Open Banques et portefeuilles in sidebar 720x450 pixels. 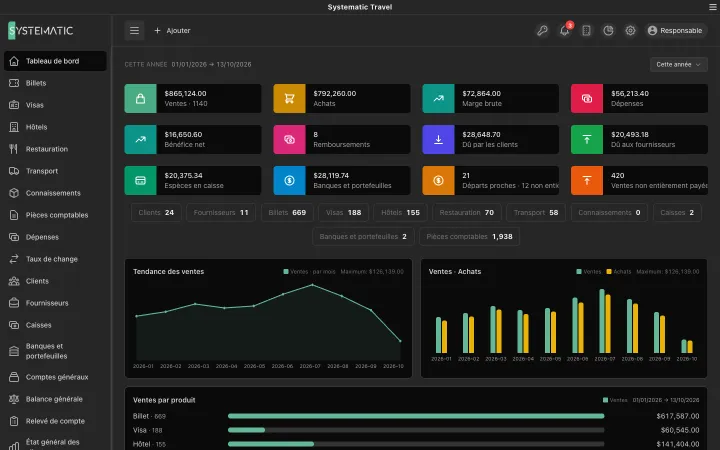[55, 351]
